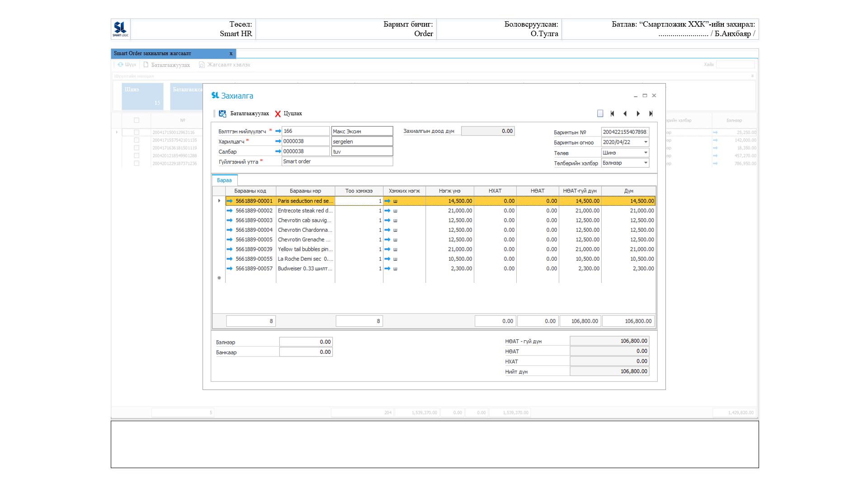Click the Цуцлах label in the Захиалга dialog

(293, 113)
